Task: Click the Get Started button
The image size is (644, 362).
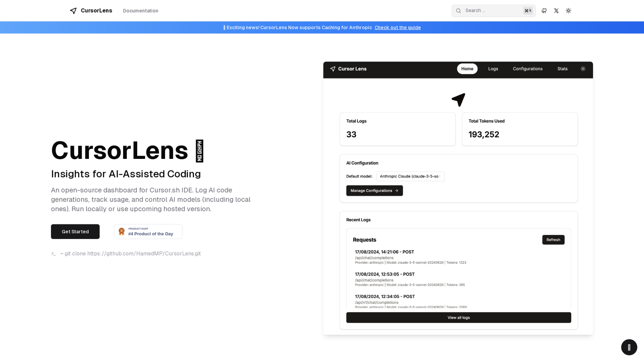Action: (x=75, y=232)
